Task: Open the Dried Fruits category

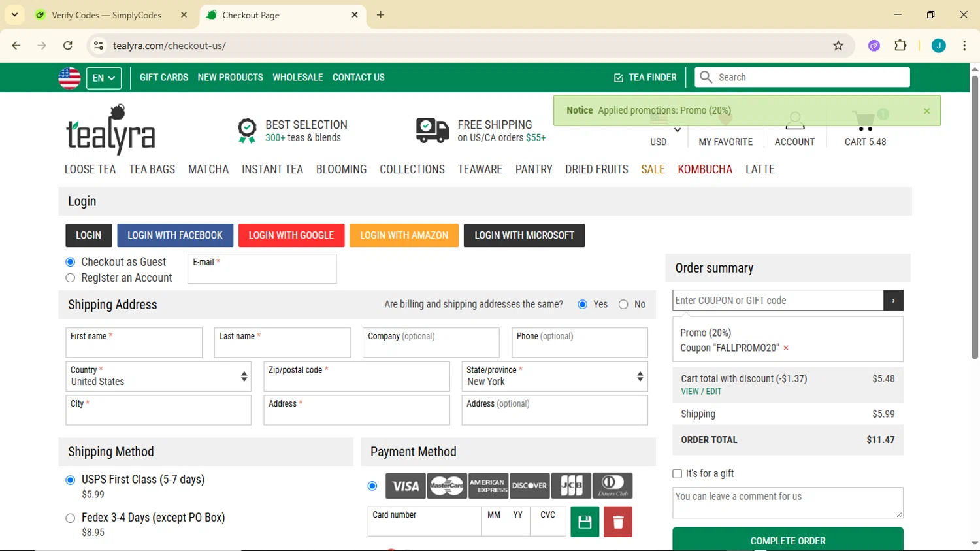Action: coord(596,169)
